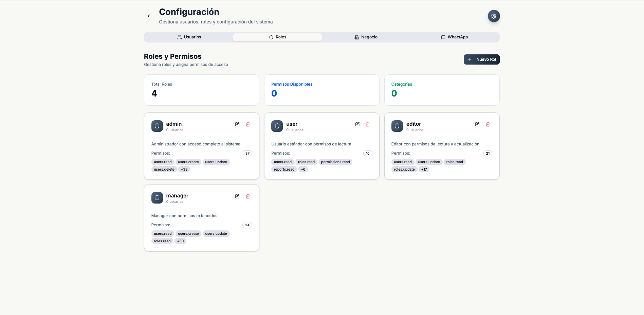
Task: Open the settings gear in top right corner
Action: 494,16
